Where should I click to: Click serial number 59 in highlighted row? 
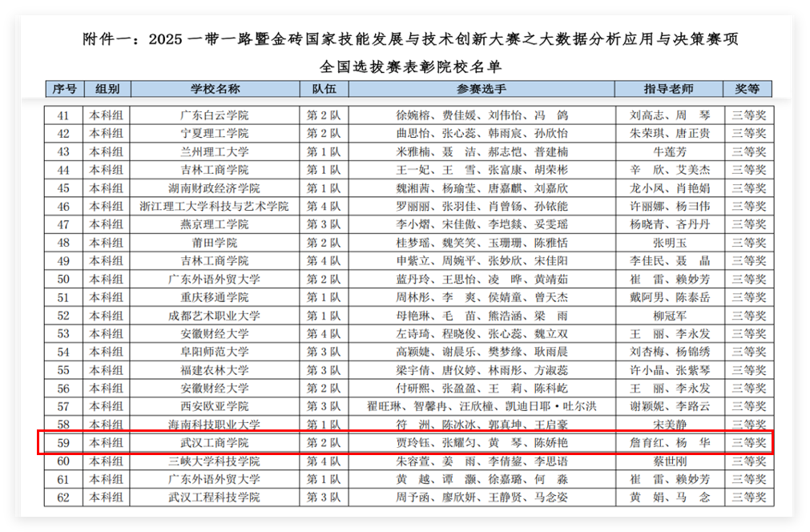(64, 442)
